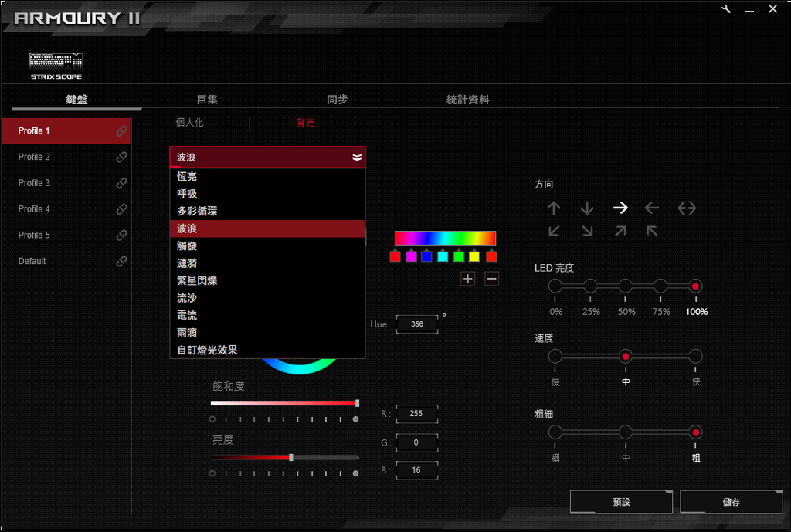Viewport: 791px width, 532px height.
Task: Choose 雨滴 from the effect list
Action: tap(267, 333)
